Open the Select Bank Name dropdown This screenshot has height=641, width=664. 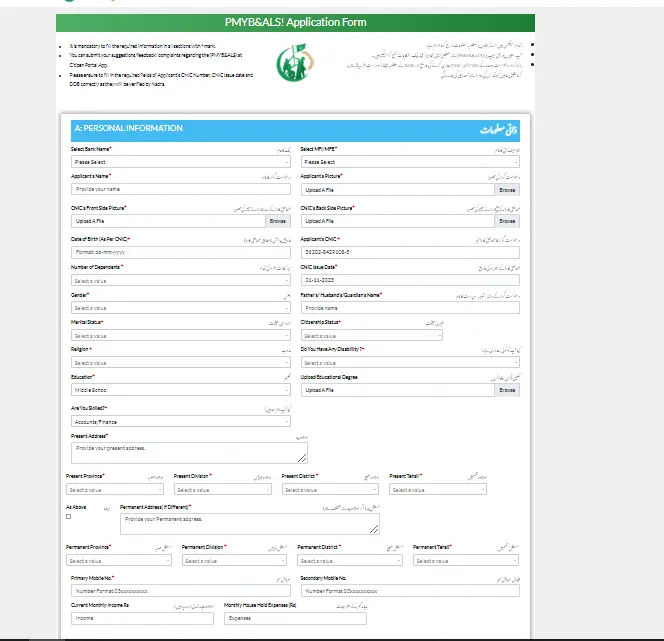click(x=181, y=162)
